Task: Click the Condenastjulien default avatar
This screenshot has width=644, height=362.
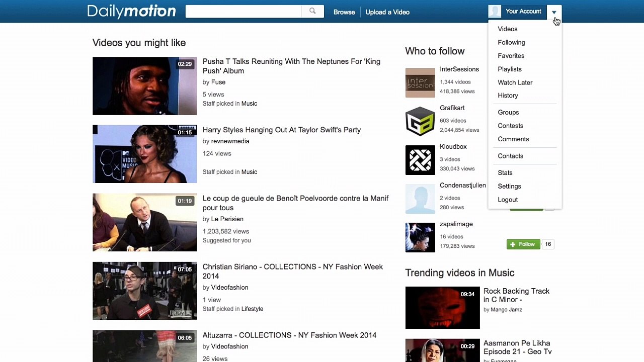Action: click(420, 199)
